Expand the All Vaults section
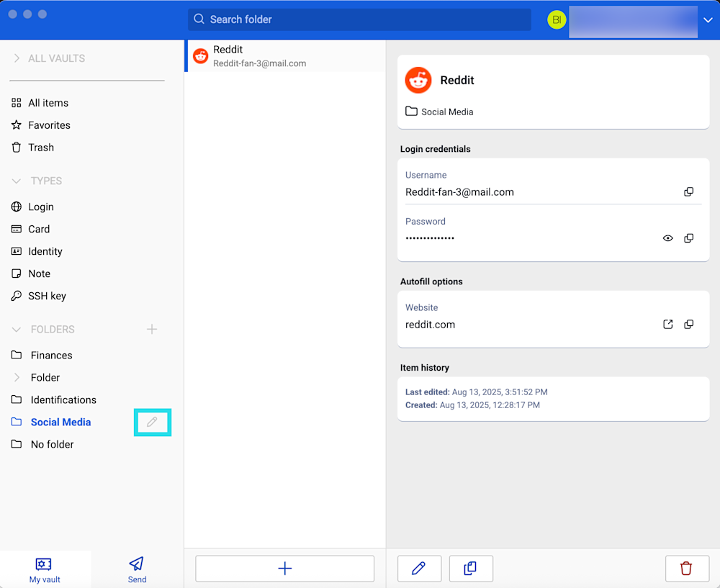The height and width of the screenshot is (588, 720). (17, 58)
